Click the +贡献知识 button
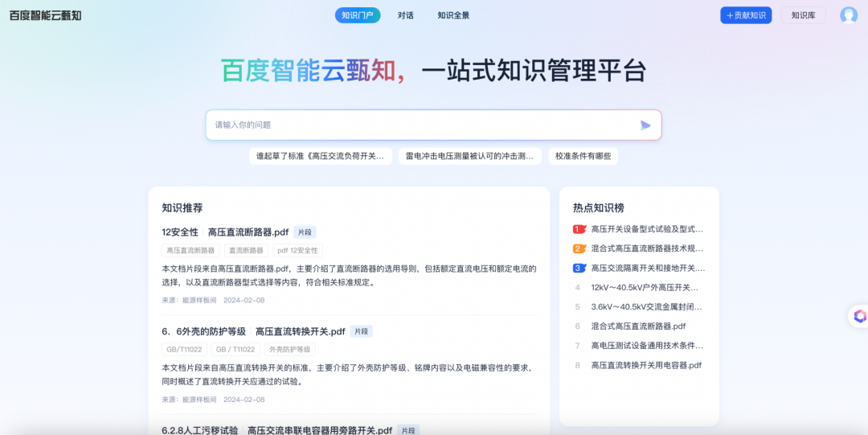 (x=746, y=15)
